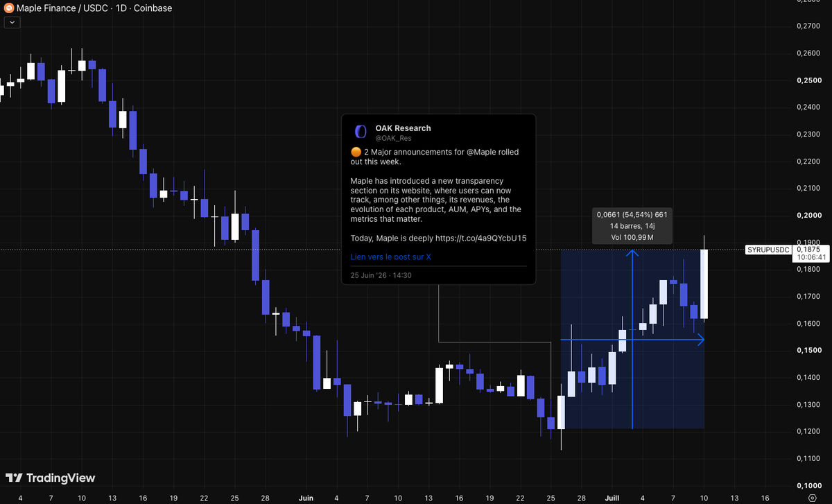
Task: Click the 0,2300 price axis label
Action: [808, 134]
